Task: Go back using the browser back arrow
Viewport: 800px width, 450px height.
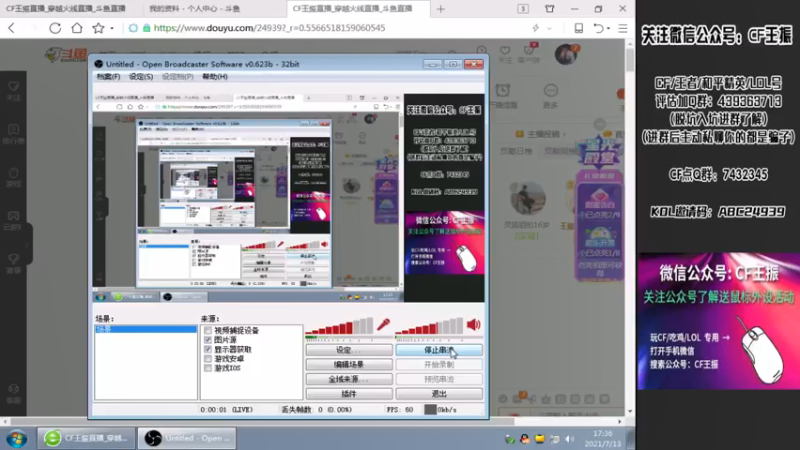Action: [12, 28]
